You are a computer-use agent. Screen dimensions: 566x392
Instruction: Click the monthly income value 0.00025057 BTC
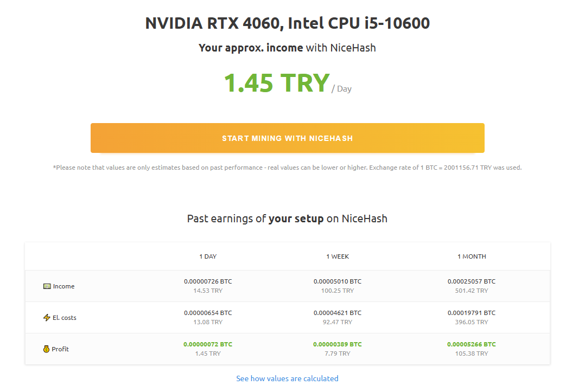coord(472,281)
